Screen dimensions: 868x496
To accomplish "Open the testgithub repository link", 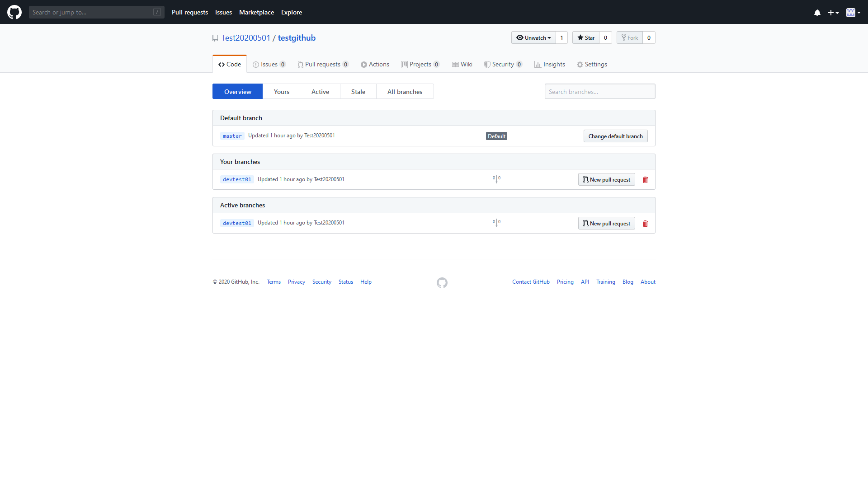I will tap(297, 38).
